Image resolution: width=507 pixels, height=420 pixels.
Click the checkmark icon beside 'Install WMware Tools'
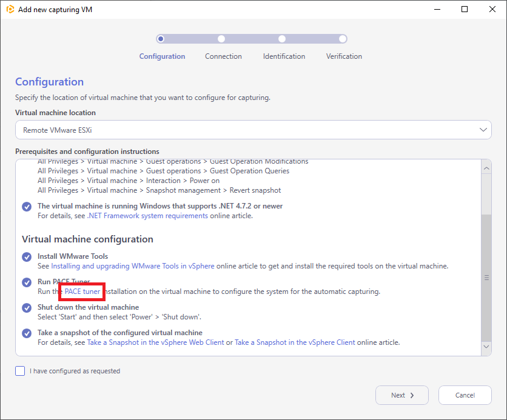[27, 257]
